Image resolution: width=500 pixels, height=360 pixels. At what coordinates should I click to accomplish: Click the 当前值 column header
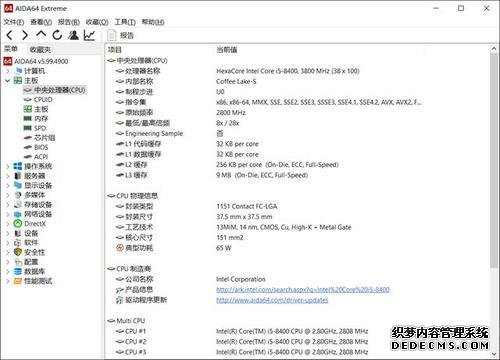click(227, 50)
